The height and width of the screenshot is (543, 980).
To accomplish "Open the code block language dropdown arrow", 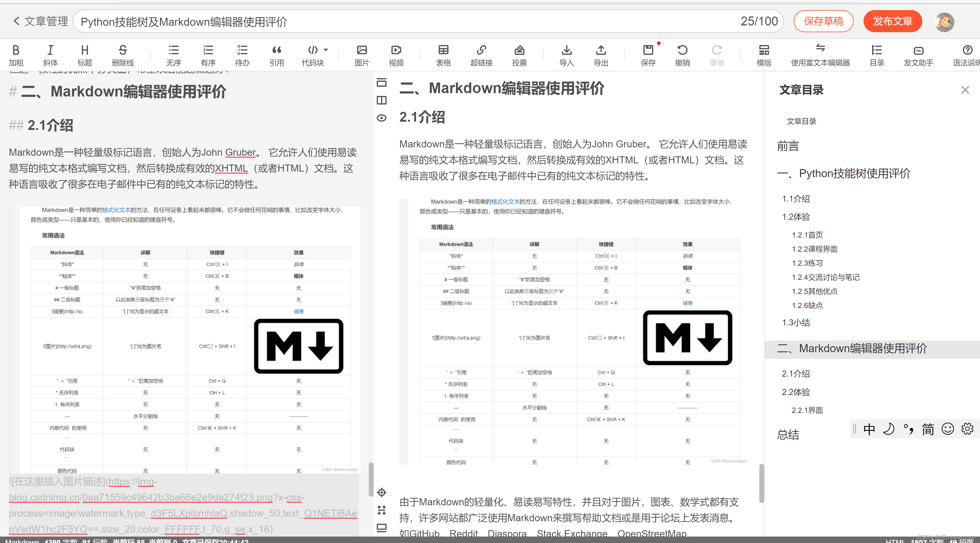I will pyautogui.click(x=326, y=50).
